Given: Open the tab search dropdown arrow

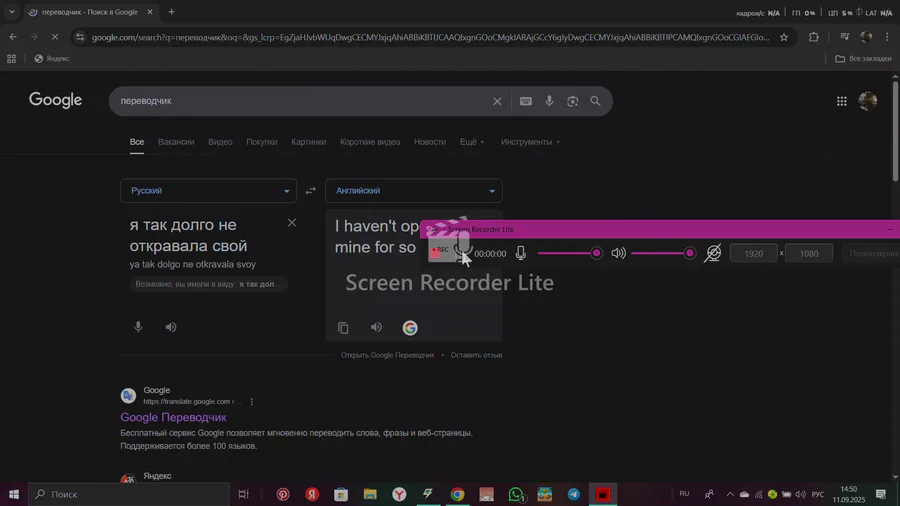Looking at the screenshot, I should [x=11, y=11].
